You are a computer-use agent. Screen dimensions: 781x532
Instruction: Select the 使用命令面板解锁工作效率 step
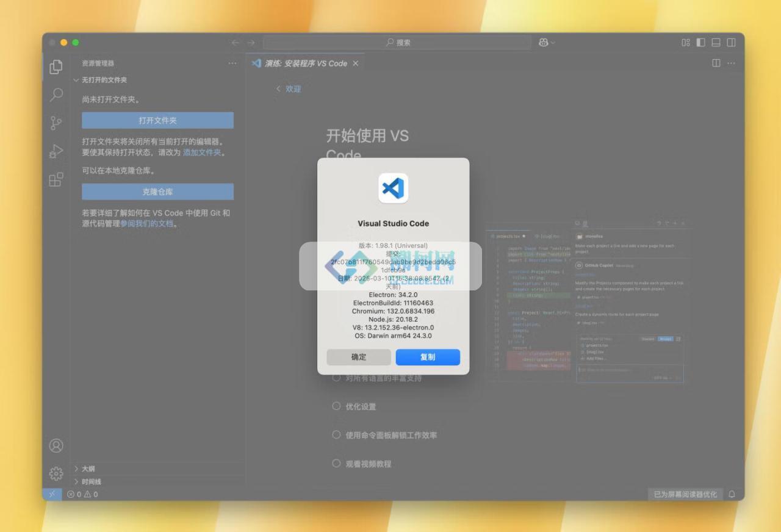point(384,435)
